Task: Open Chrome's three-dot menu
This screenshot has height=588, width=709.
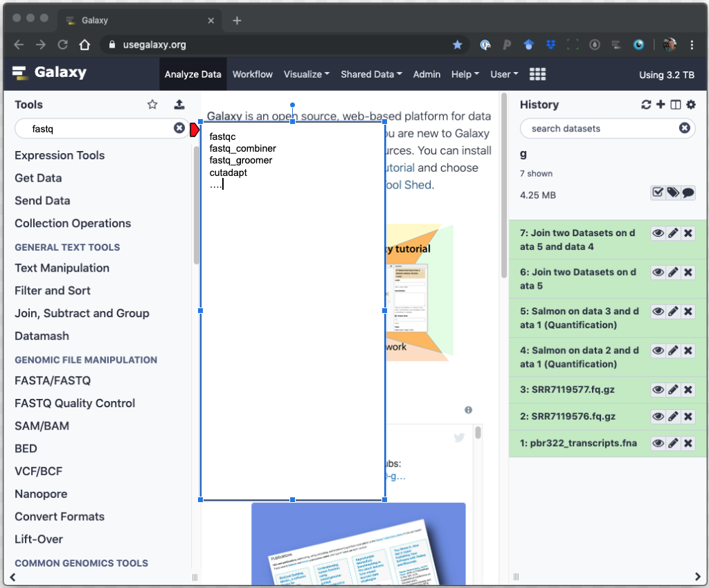Action: (x=692, y=44)
